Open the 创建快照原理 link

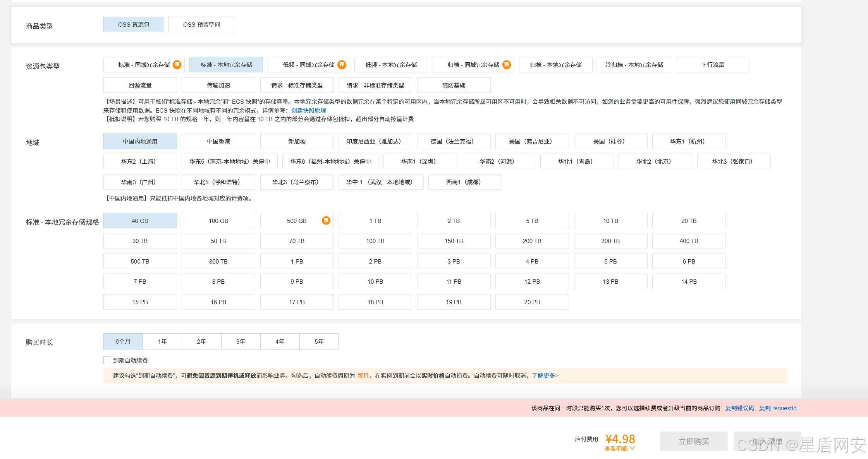[x=308, y=110]
